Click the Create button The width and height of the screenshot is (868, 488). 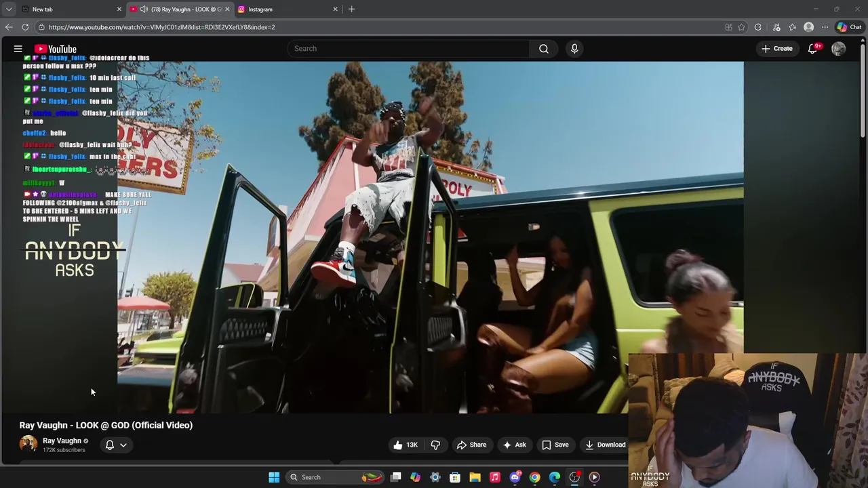click(x=776, y=49)
